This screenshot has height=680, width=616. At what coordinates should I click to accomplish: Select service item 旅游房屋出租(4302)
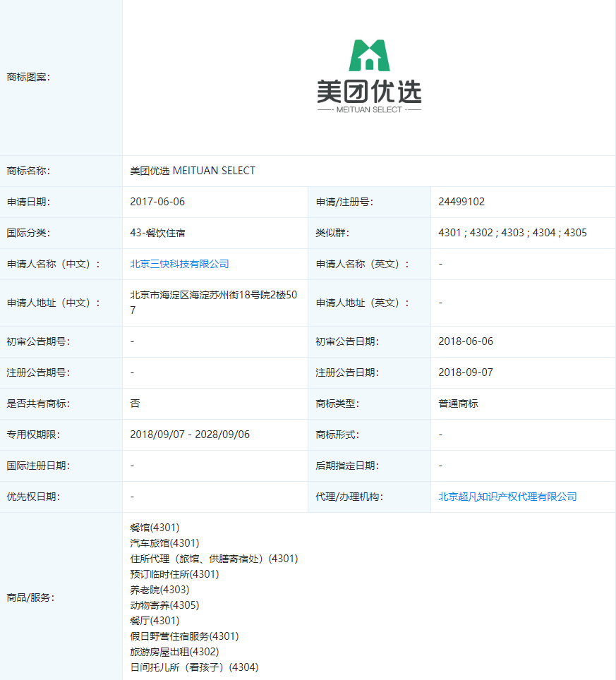[x=174, y=652]
